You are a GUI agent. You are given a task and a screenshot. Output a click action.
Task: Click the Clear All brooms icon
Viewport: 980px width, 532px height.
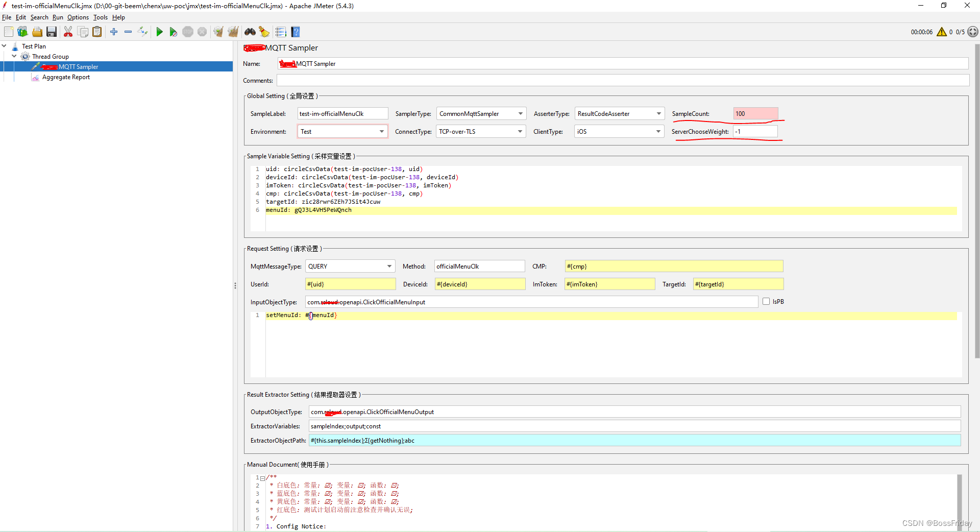(x=233, y=32)
